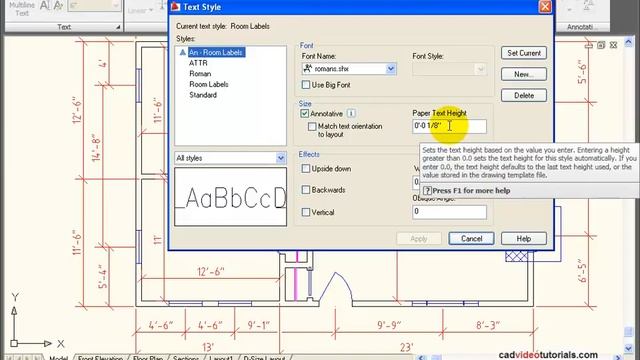The height and width of the screenshot is (360, 640).
Task: Minimize the drawing window with its small button
Action: click(x=589, y=45)
